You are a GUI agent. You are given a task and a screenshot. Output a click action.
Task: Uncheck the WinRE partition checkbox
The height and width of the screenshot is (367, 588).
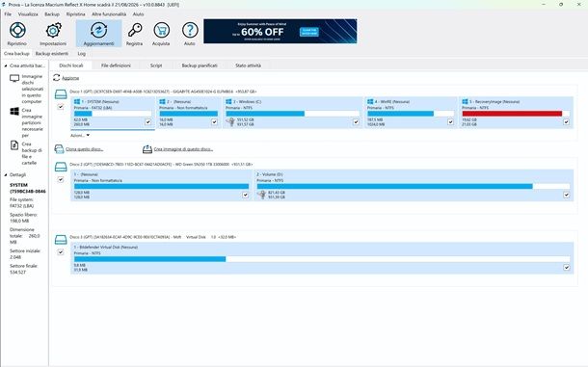click(x=450, y=121)
